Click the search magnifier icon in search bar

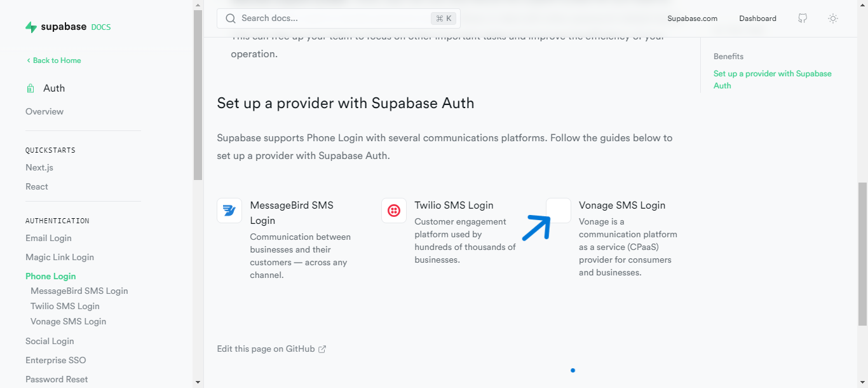231,18
